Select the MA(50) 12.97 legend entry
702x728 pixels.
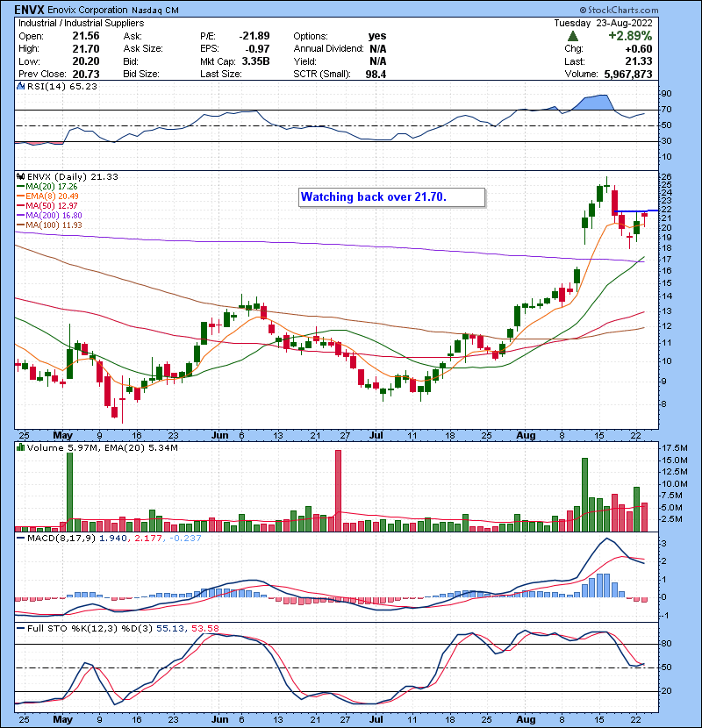click(x=47, y=205)
